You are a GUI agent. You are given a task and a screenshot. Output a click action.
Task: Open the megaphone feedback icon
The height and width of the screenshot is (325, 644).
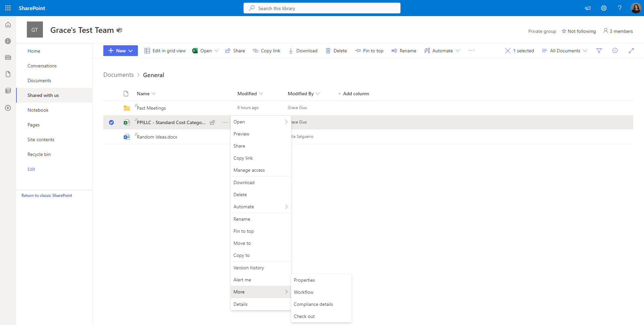[x=588, y=8]
